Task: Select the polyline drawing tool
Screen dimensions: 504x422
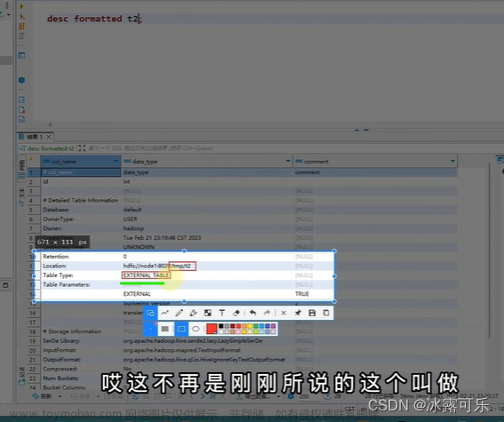Action: (165, 313)
